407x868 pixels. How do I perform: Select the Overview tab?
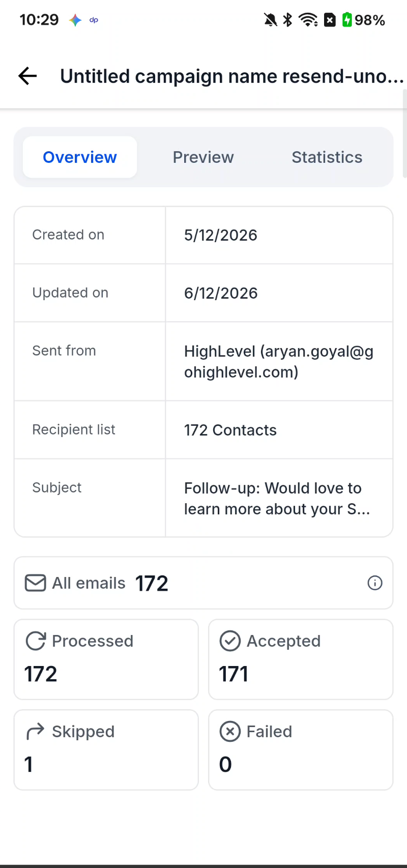(x=80, y=157)
